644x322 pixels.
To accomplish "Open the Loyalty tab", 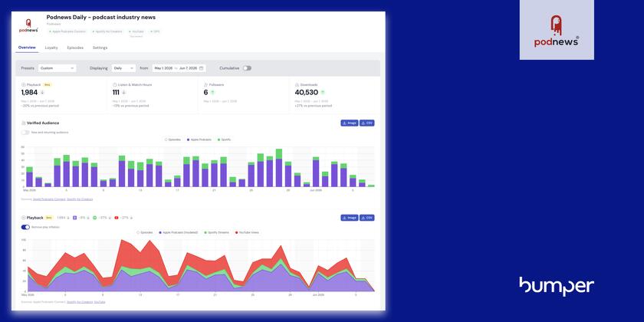I will pyautogui.click(x=51, y=48).
